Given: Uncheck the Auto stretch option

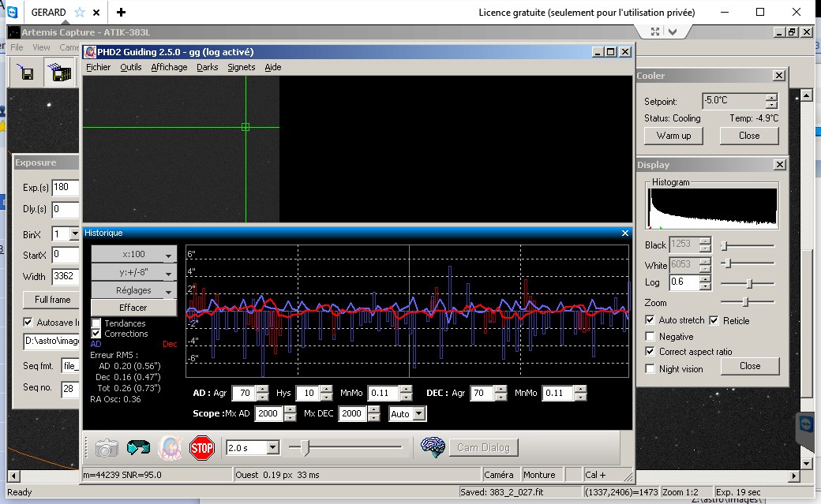Looking at the screenshot, I should tap(650, 320).
